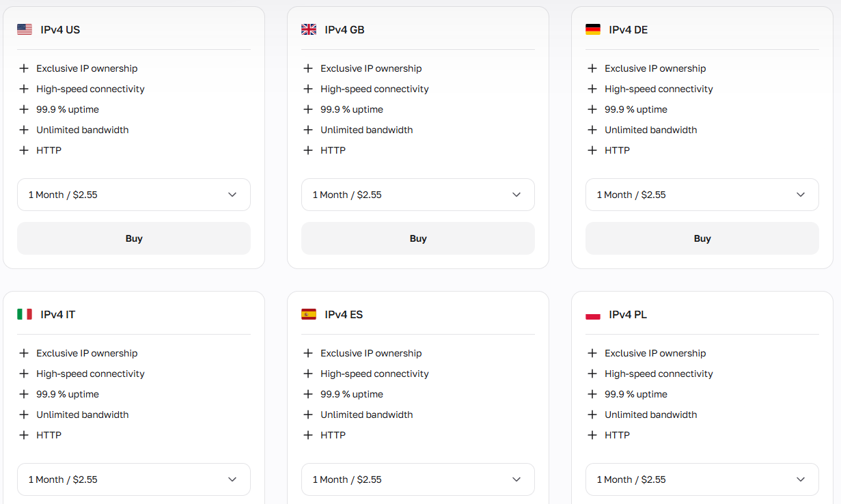Expand the IPv4 IT pricing dropdown
Viewport: 841px width, 504px height.
click(x=134, y=479)
